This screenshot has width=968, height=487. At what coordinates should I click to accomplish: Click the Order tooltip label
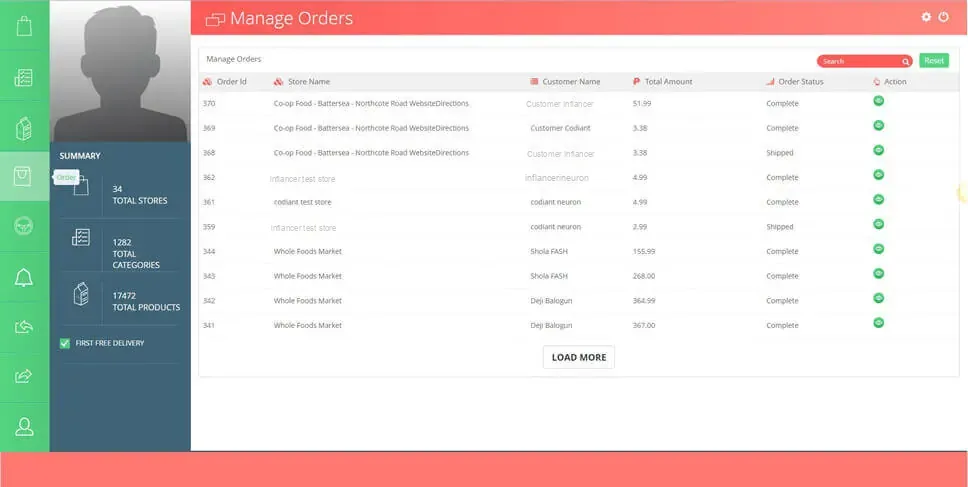66,178
